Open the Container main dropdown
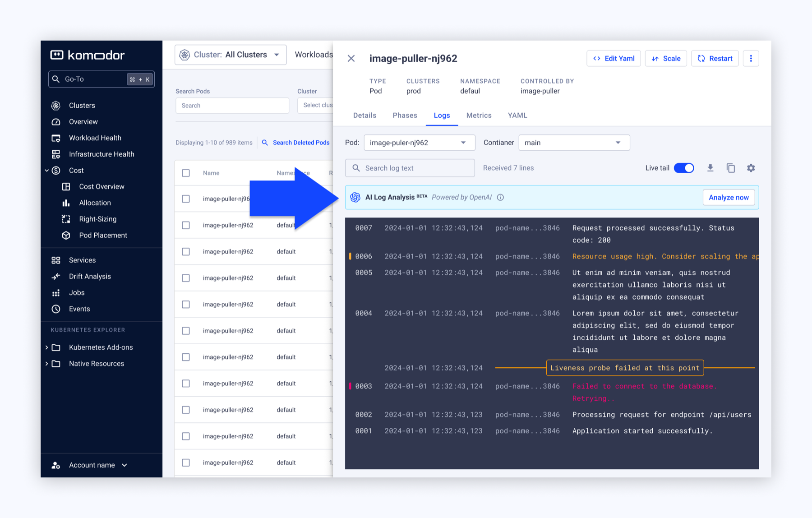The height and width of the screenshot is (518, 812). (x=574, y=143)
